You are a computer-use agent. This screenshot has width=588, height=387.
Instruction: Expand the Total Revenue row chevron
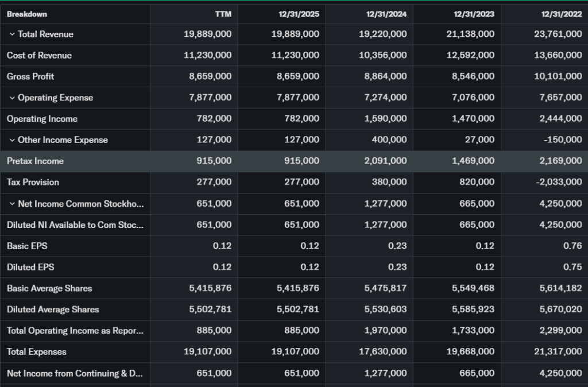point(11,34)
